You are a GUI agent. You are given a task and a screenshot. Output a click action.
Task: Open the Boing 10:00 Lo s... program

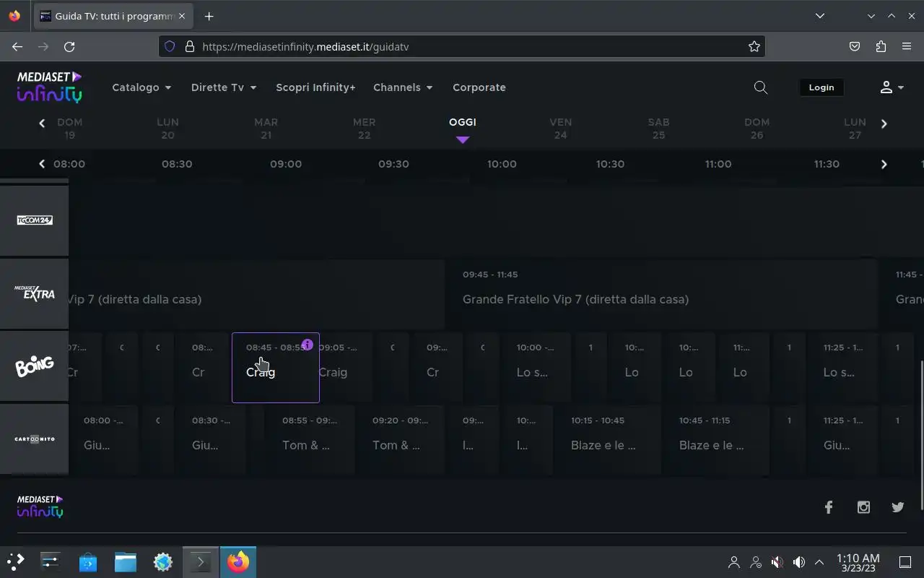tap(536, 367)
